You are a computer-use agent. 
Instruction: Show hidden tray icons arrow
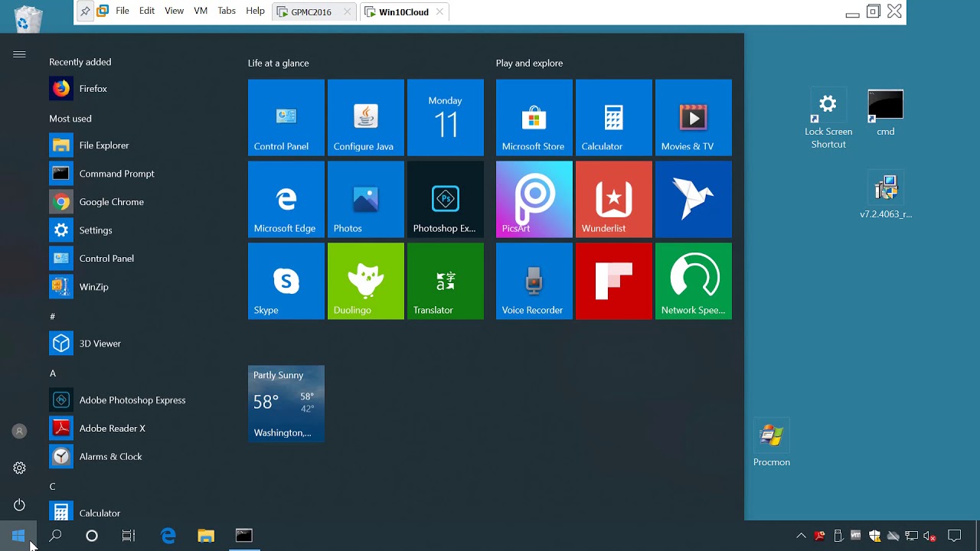pos(801,536)
